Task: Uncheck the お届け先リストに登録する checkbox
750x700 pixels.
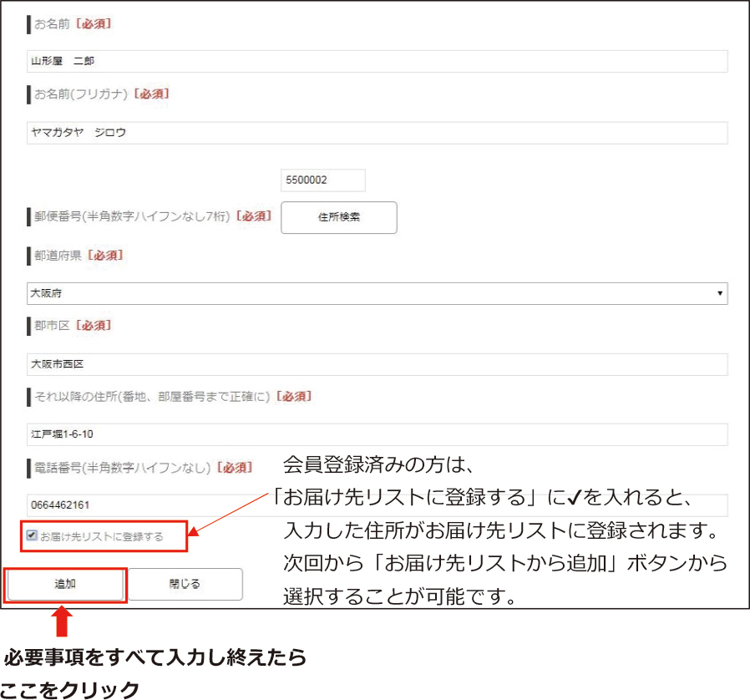Action: (x=32, y=535)
